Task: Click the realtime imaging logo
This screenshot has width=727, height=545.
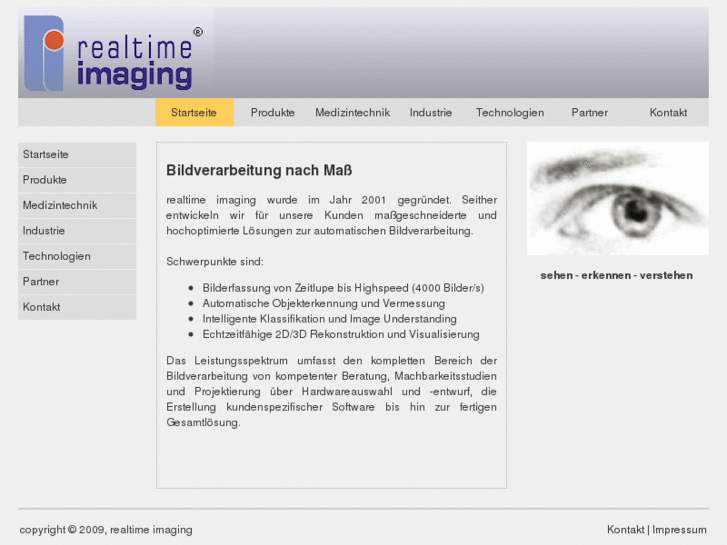Action: click(116, 52)
